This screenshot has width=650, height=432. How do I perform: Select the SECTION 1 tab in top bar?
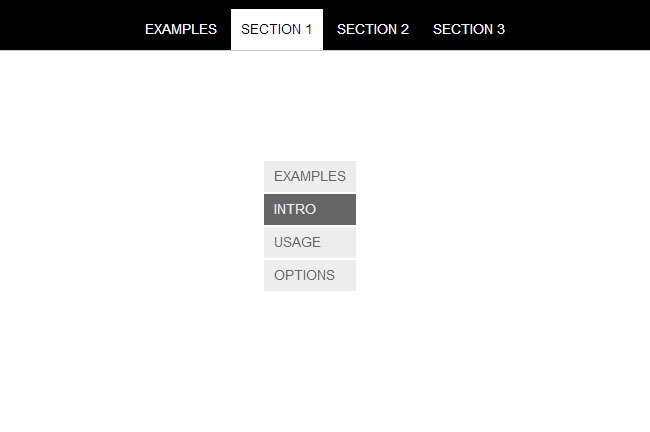277,29
